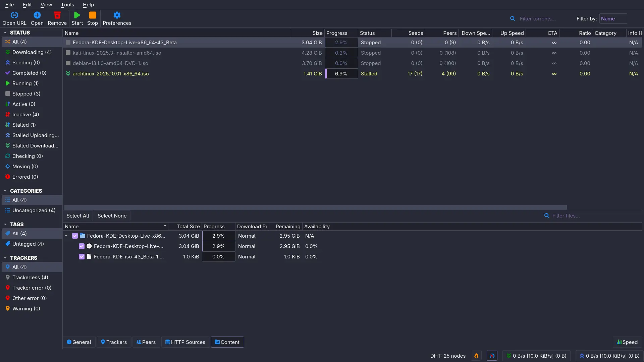Select Uncategorized (4) category
Viewport: 644px width, 362px height.
click(32, 210)
